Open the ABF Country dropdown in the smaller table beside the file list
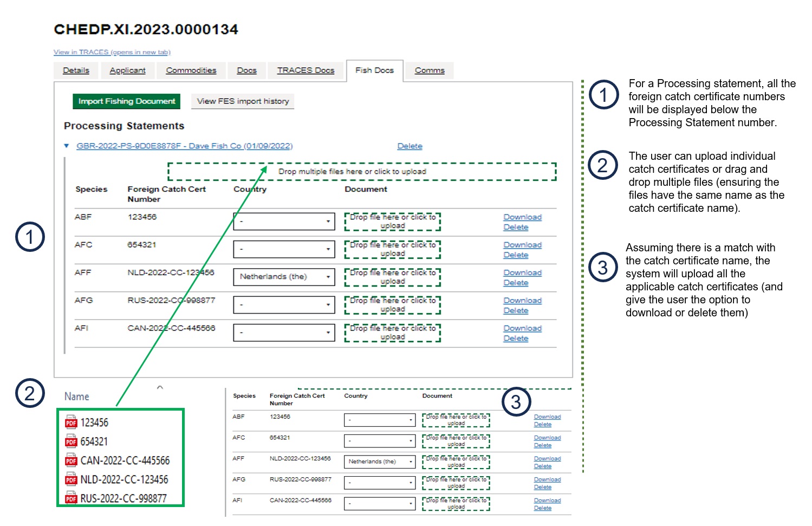The image size is (812, 526). coord(380,420)
